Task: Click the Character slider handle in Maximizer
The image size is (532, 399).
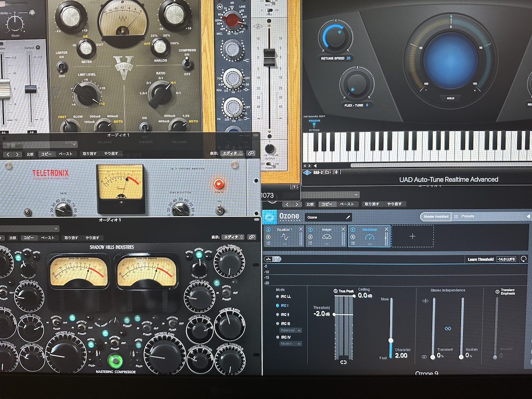Action: coord(391,340)
